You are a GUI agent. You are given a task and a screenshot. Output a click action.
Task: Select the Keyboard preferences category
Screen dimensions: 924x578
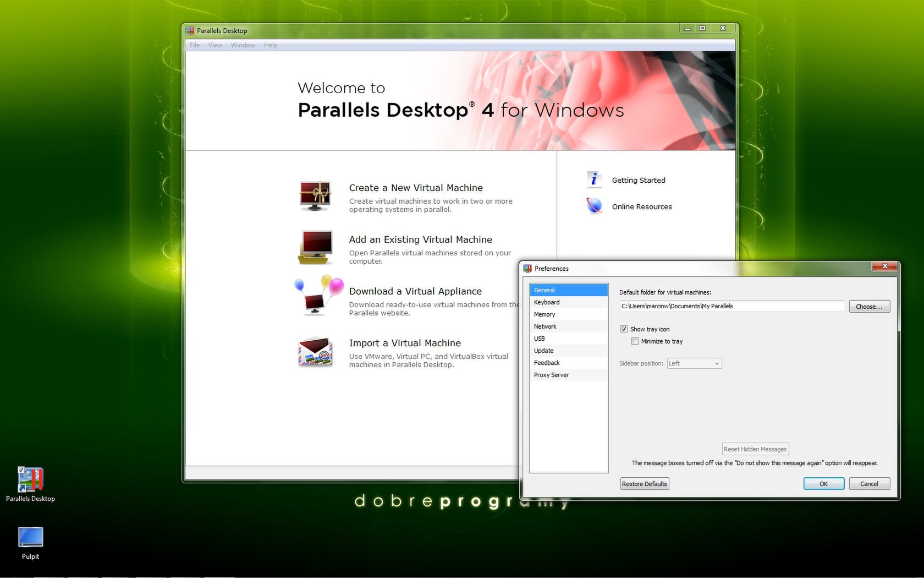[569, 302]
